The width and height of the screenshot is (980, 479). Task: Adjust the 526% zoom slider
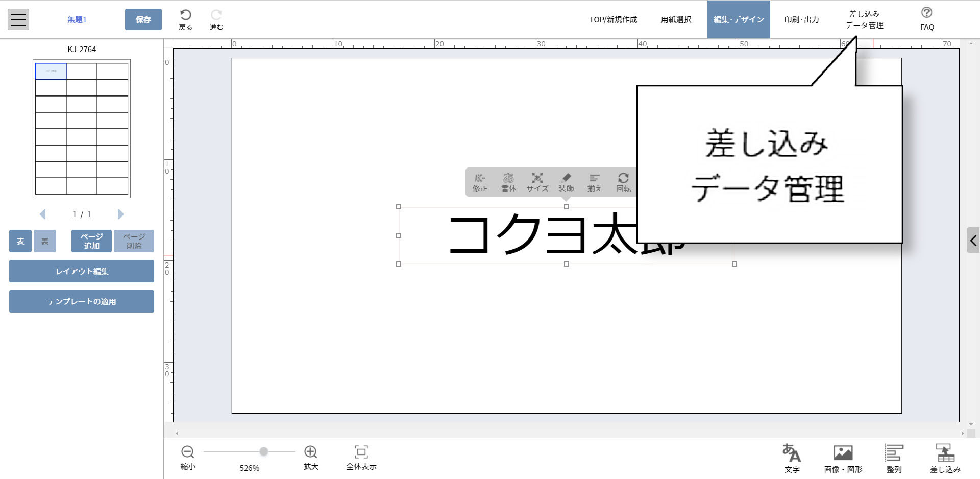pyautogui.click(x=264, y=451)
